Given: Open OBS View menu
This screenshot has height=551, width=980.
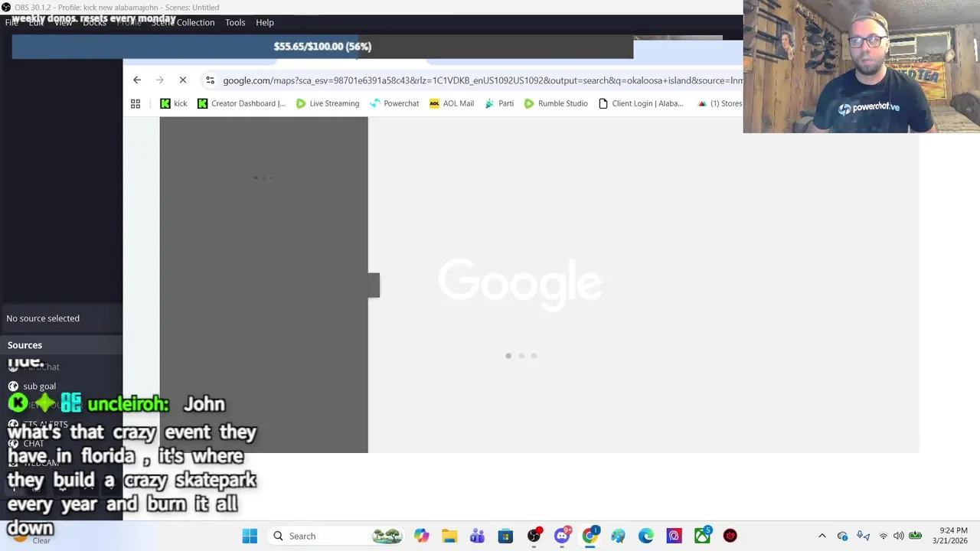Looking at the screenshot, I should (64, 22).
